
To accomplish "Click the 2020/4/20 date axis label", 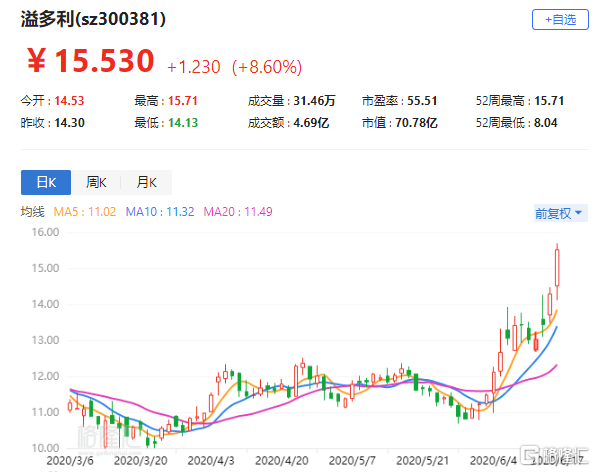I will coord(282,461).
